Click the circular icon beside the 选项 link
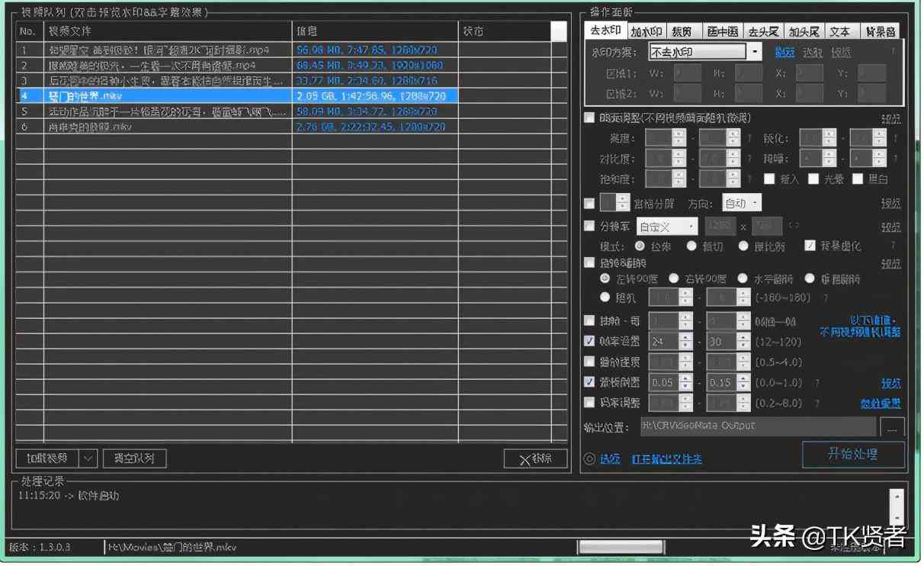The height and width of the screenshot is (566, 924). (x=589, y=459)
